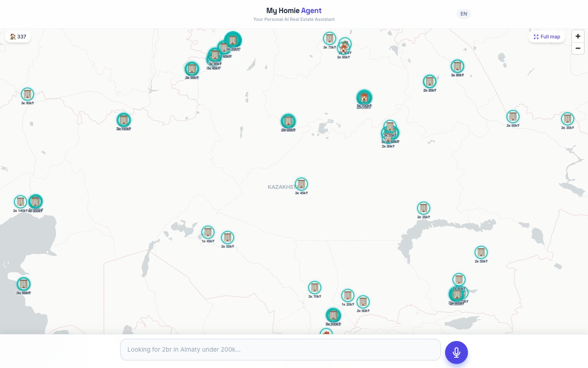Zoom out on the map

coord(578,48)
